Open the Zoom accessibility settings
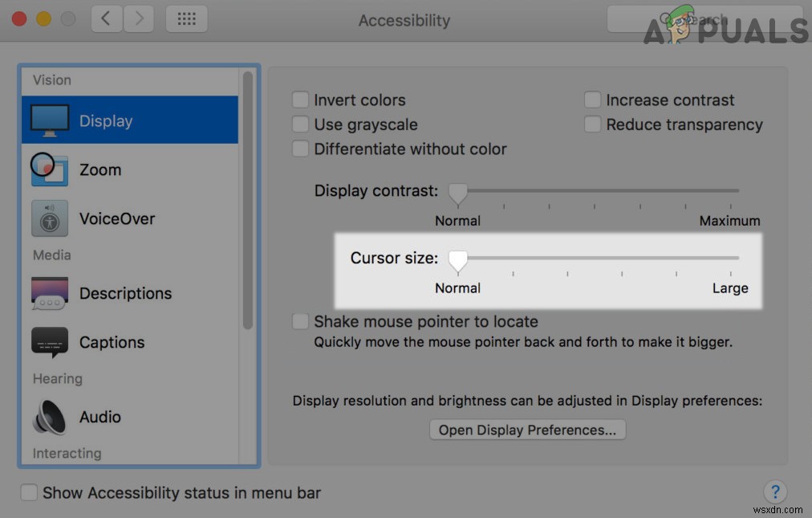 tap(99, 169)
